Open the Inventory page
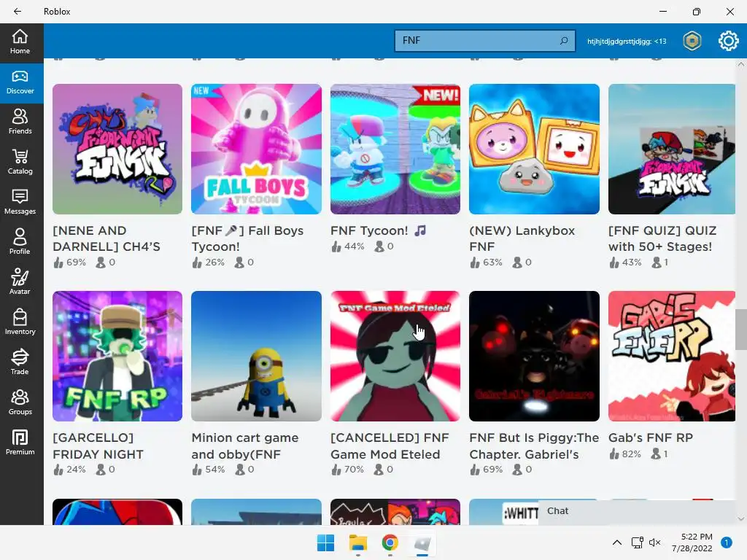The height and width of the screenshot is (560, 747). tap(20, 322)
